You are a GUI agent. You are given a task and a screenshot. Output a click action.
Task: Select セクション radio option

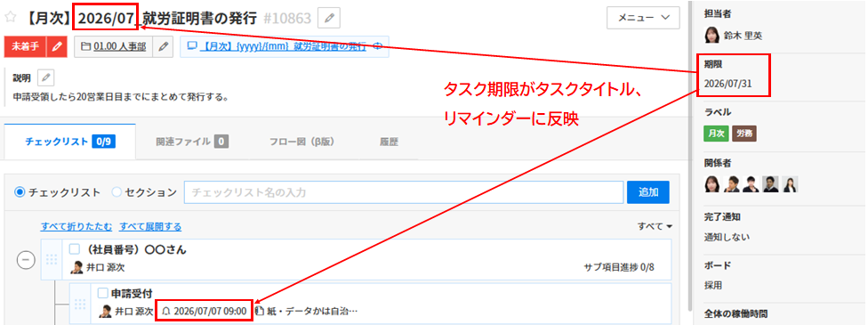117,192
